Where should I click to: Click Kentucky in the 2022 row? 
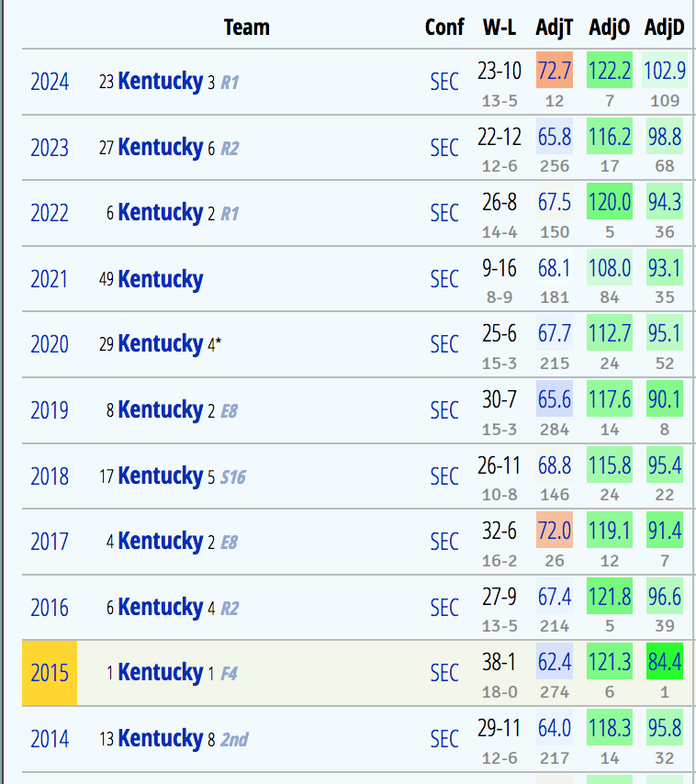tap(160, 213)
